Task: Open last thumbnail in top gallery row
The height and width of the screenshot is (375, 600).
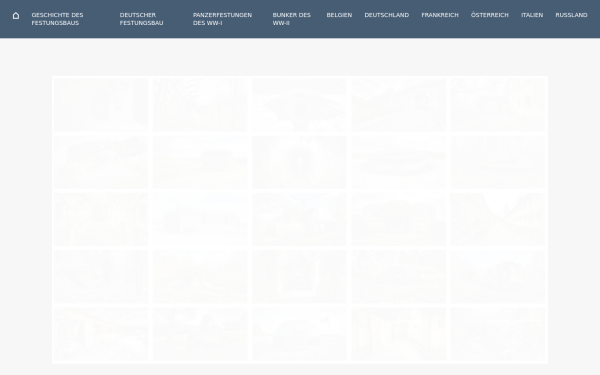Action: tap(498, 105)
